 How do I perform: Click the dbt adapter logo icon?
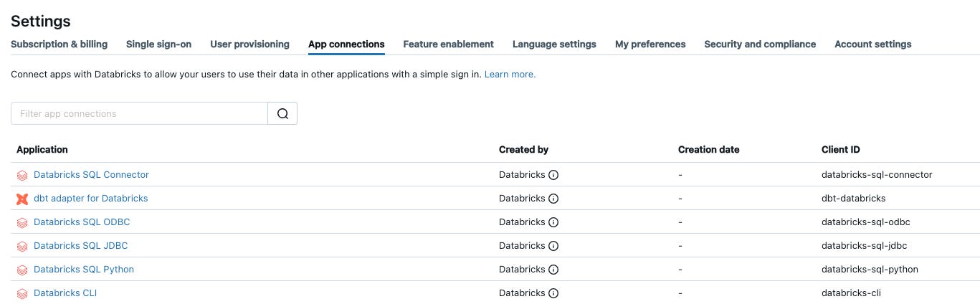22,199
